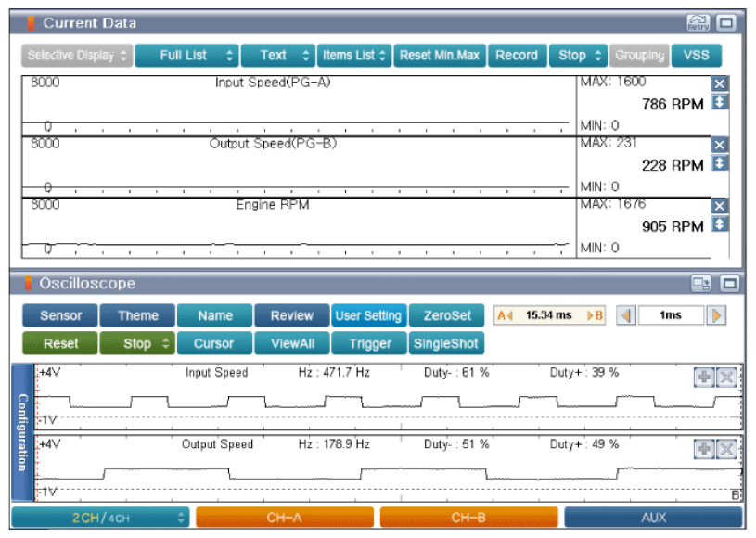The image size is (756, 538).
Task: Open the Theme option
Action: tap(137, 315)
